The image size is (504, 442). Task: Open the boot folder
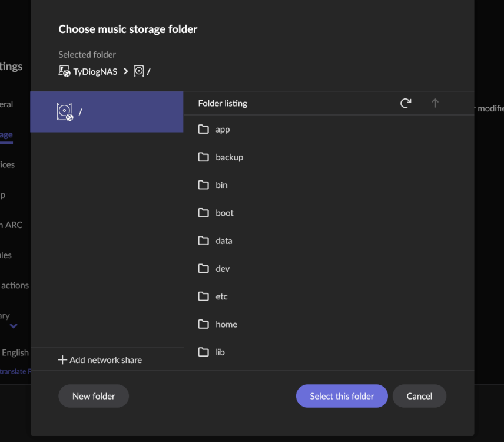(329, 213)
